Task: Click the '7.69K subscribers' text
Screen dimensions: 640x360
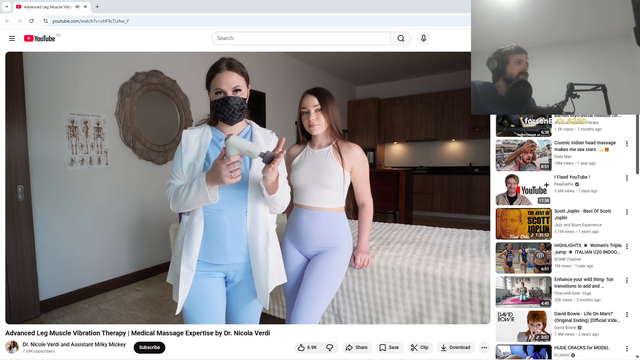Action: pyautogui.click(x=38, y=351)
